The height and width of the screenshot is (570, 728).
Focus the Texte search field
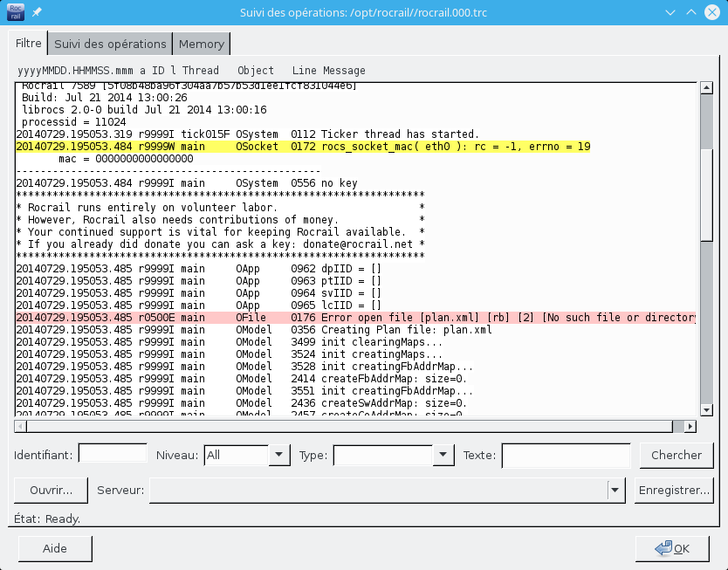pos(566,455)
